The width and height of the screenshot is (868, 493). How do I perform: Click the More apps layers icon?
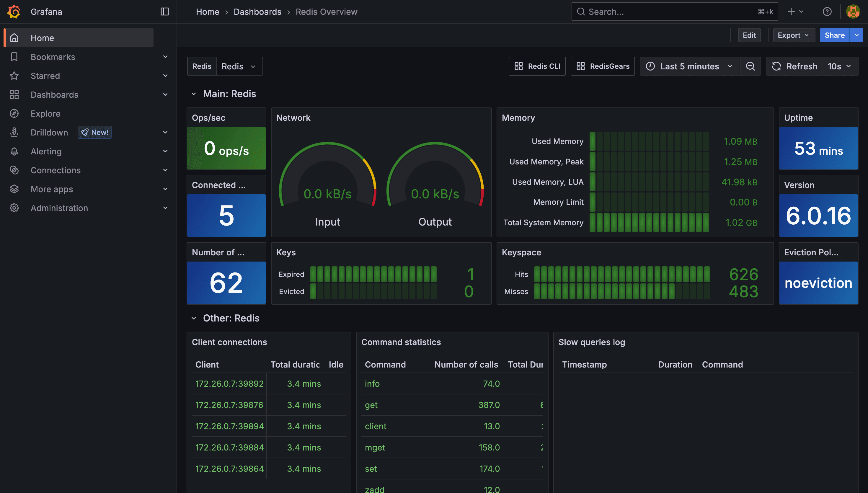(14, 189)
